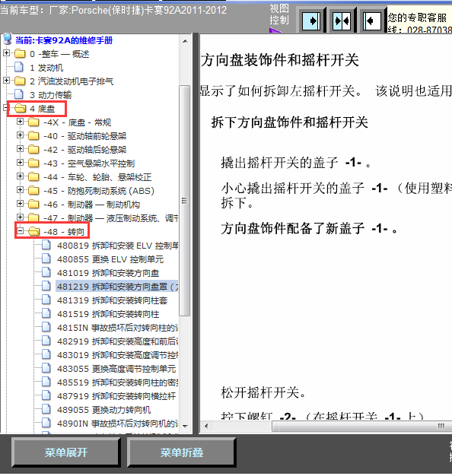
Task: Collapse the -48 - 转向 node
Action: point(20,231)
